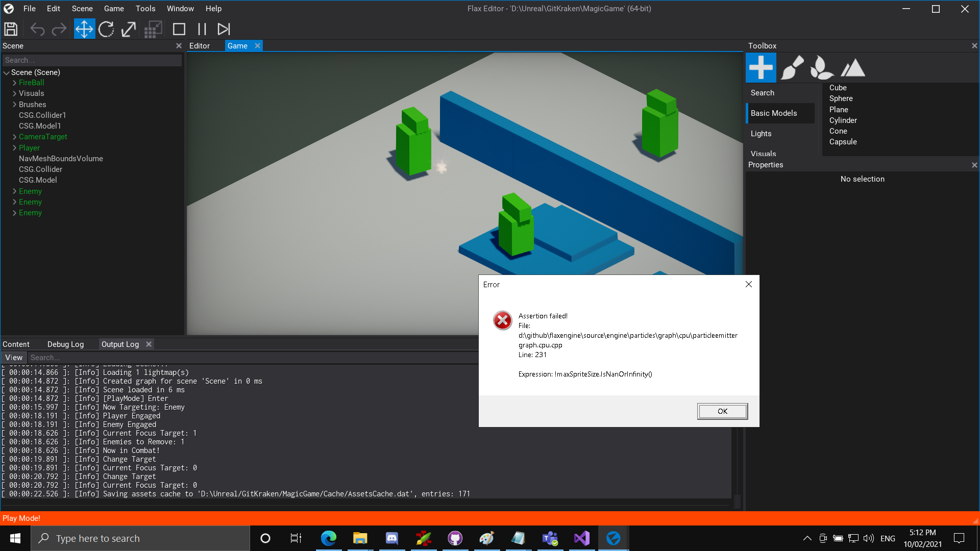
Task: Switch to the Debug Log tab
Action: coord(65,344)
